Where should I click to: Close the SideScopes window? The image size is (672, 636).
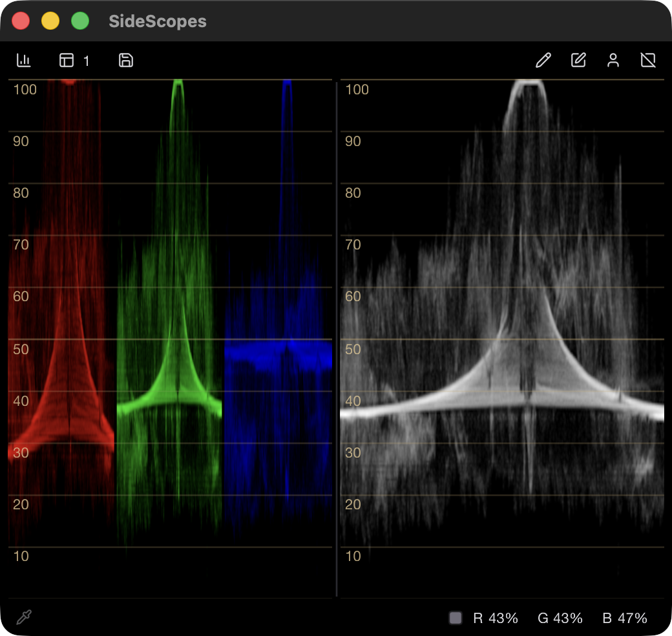(x=21, y=21)
